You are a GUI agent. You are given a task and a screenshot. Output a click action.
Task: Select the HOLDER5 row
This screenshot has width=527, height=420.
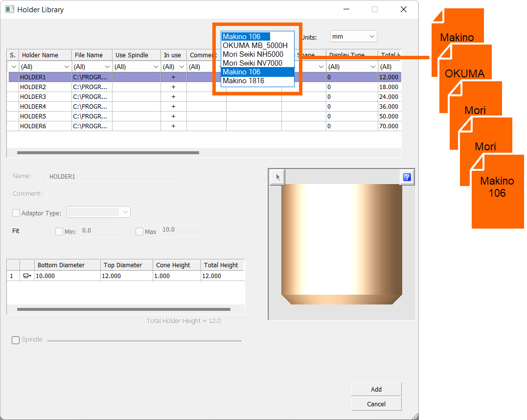pos(205,116)
